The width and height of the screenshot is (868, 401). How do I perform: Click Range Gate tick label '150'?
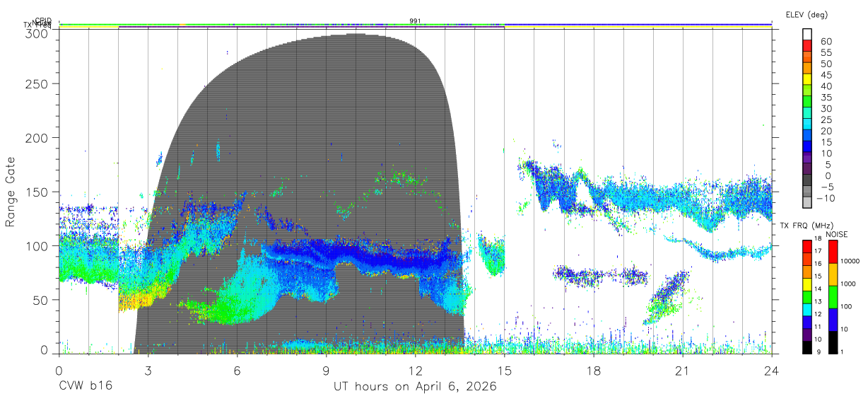point(37,192)
